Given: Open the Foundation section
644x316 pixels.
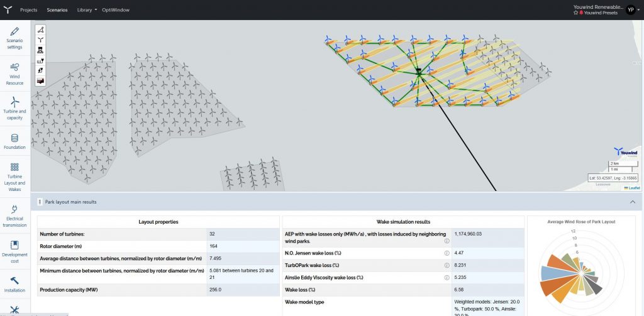Looking at the screenshot, I should coord(14,141).
